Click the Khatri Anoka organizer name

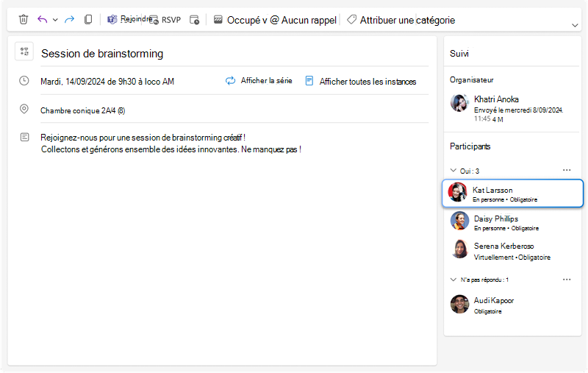pyautogui.click(x=496, y=99)
